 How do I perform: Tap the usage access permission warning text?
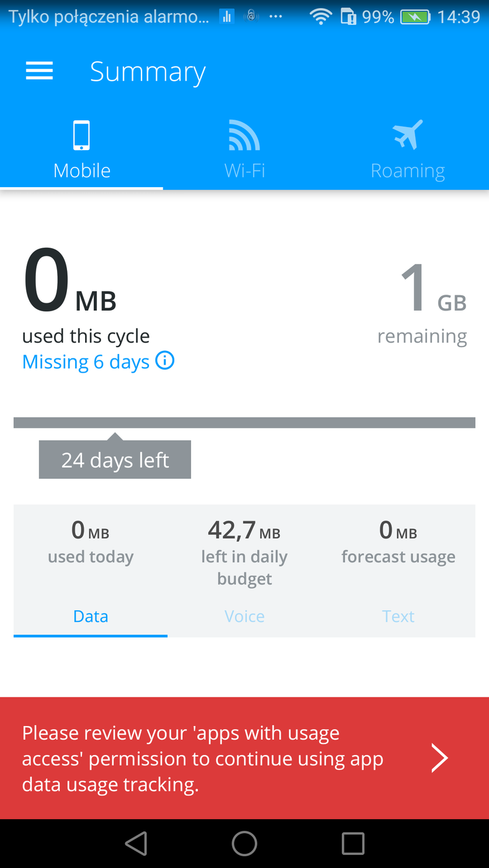(x=202, y=758)
